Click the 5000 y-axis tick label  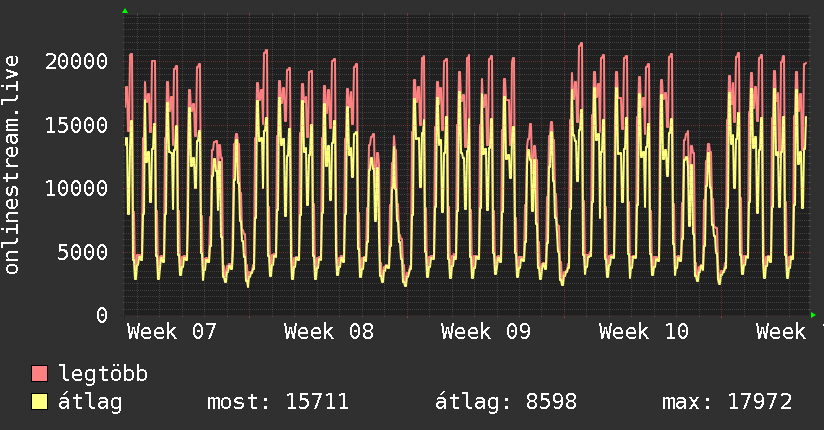(x=84, y=252)
